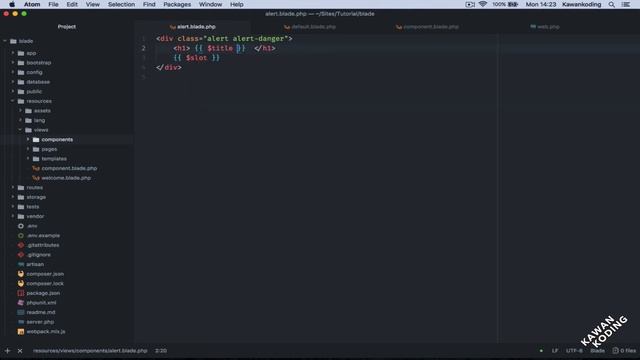Click the battery status icon
Screen dimensions: 640x360
[x=513, y=4]
